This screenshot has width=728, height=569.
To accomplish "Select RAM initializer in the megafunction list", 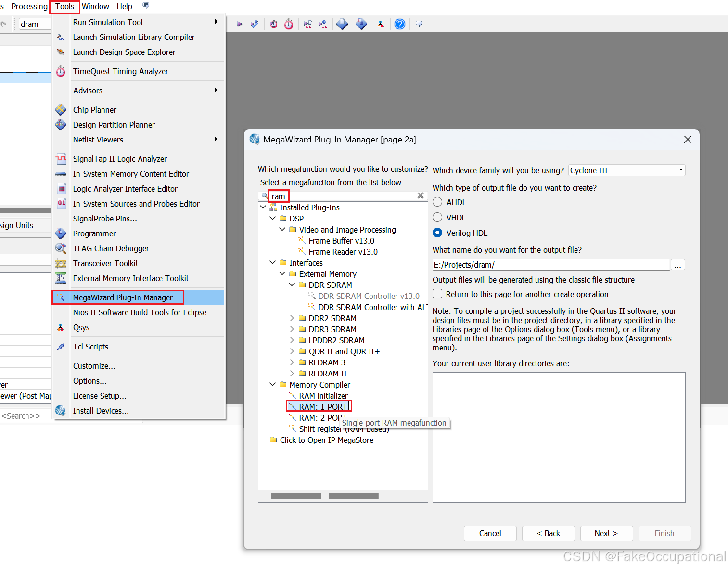I will pyautogui.click(x=323, y=396).
